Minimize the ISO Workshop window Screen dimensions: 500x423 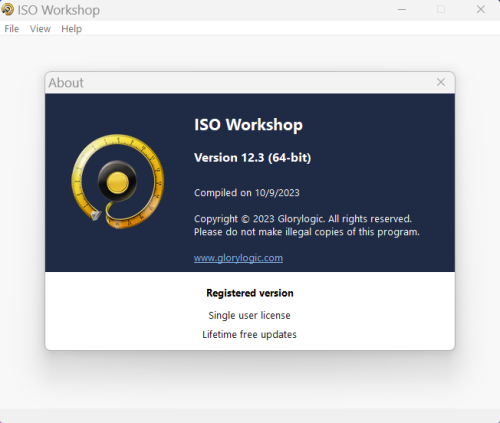[402, 9]
